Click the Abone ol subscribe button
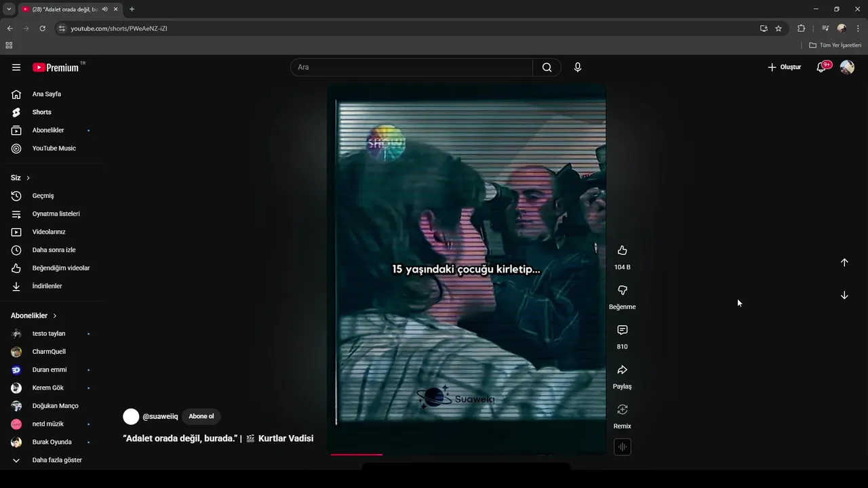The height and width of the screenshot is (488, 868). pyautogui.click(x=201, y=416)
